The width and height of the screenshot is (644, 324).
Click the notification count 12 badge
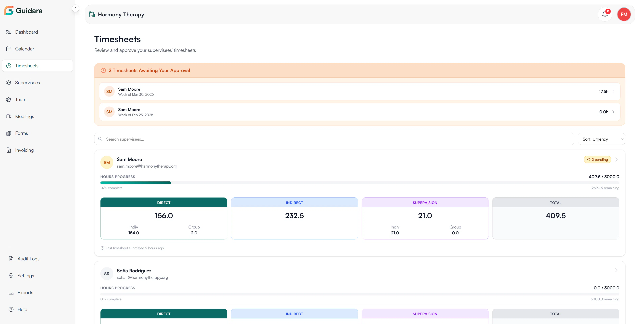tap(608, 11)
